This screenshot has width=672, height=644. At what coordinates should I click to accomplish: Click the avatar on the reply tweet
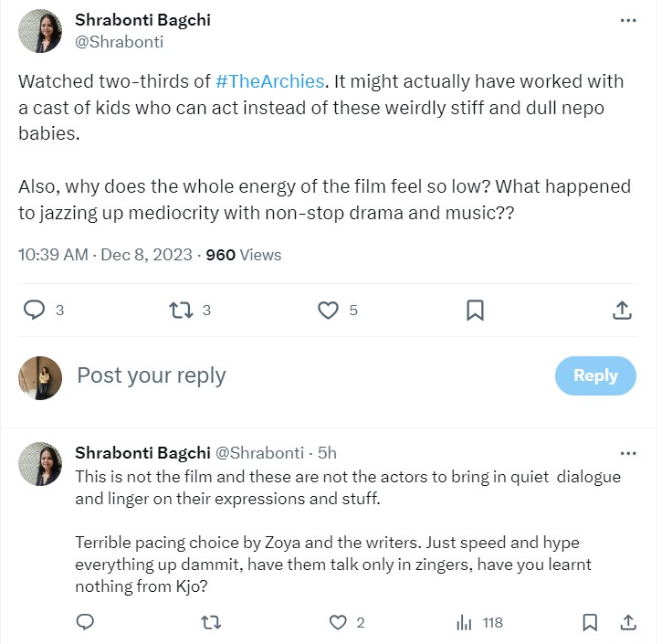point(40,464)
